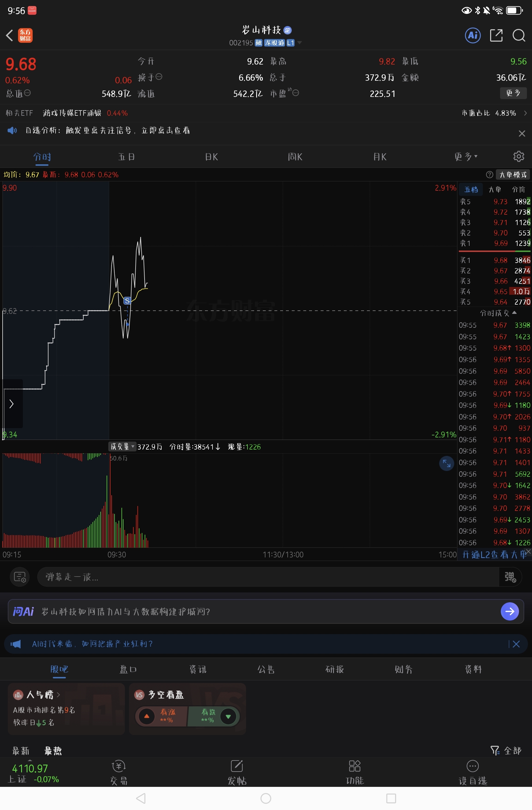This screenshot has width=532, height=810.
Task: Expand the chart to fullscreen
Action: [447, 463]
